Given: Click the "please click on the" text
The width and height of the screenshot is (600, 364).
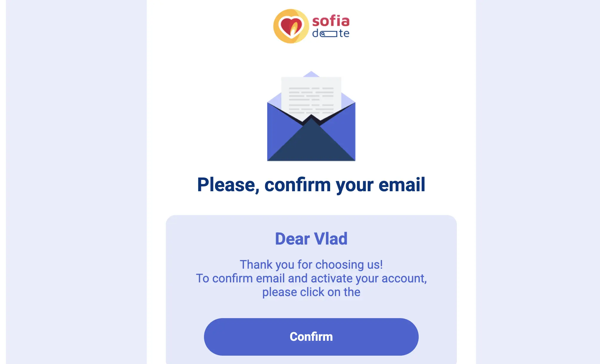Looking at the screenshot, I should pyautogui.click(x=311, y=292).
